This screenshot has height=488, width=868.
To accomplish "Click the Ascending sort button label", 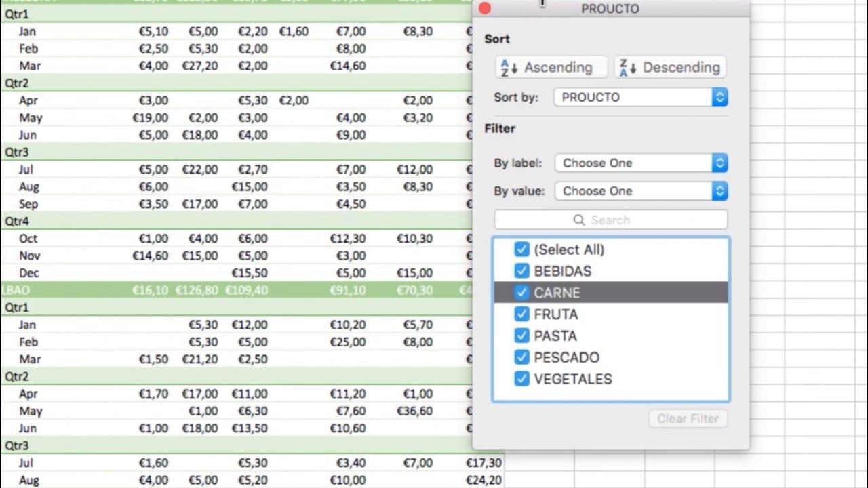I will pyautogui.click(x=558, y=67).
